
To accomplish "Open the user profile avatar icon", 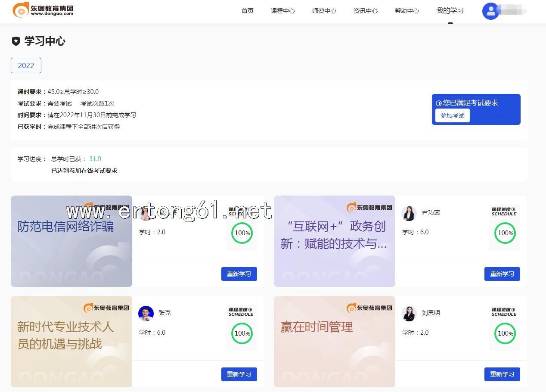I will click(x=490, y=11).
